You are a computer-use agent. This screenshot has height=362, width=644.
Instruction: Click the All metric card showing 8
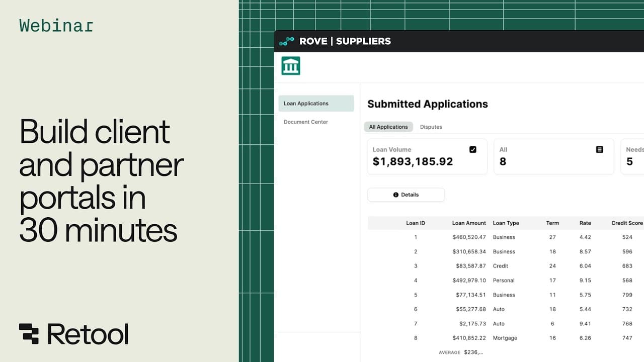(553, 156)
